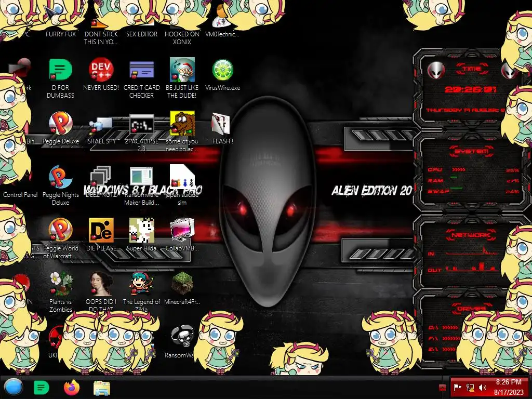Click the VirusWire.exe lime icon
The width and height of the screenshot is (532, 399).
pos(222,70)
